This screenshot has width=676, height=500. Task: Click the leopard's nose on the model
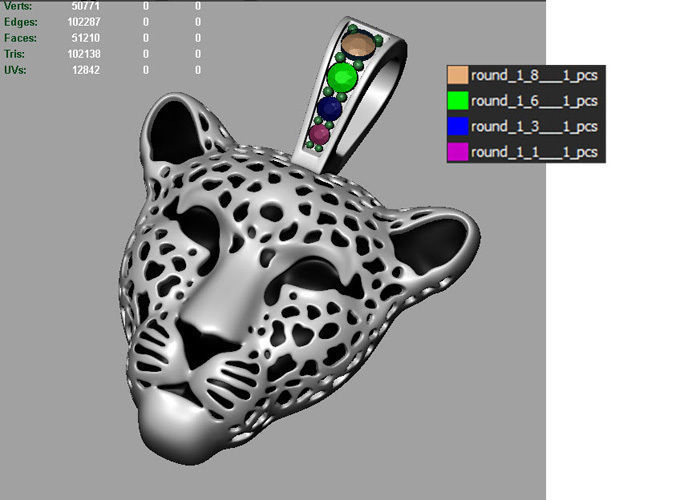tap(205, 343)
